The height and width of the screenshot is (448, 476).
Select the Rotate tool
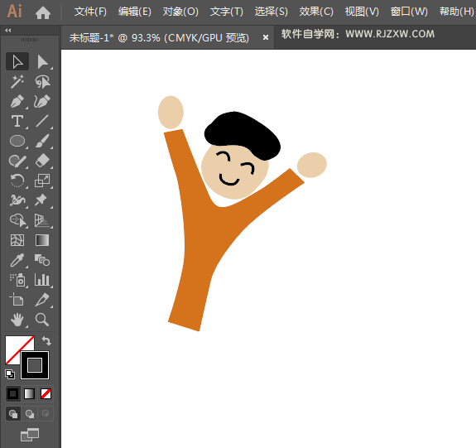pos(17,181)
